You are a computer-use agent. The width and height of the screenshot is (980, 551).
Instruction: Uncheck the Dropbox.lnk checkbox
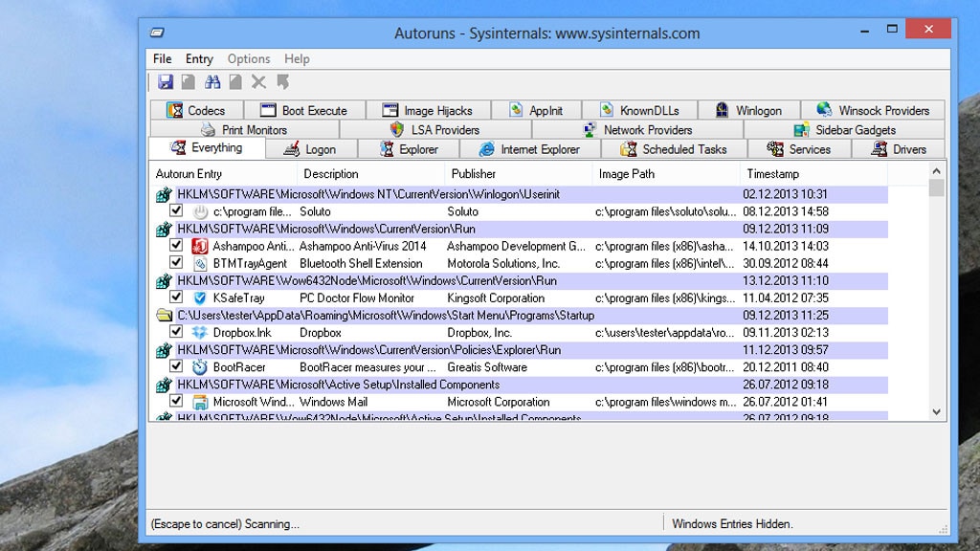(x=176, y=332)
